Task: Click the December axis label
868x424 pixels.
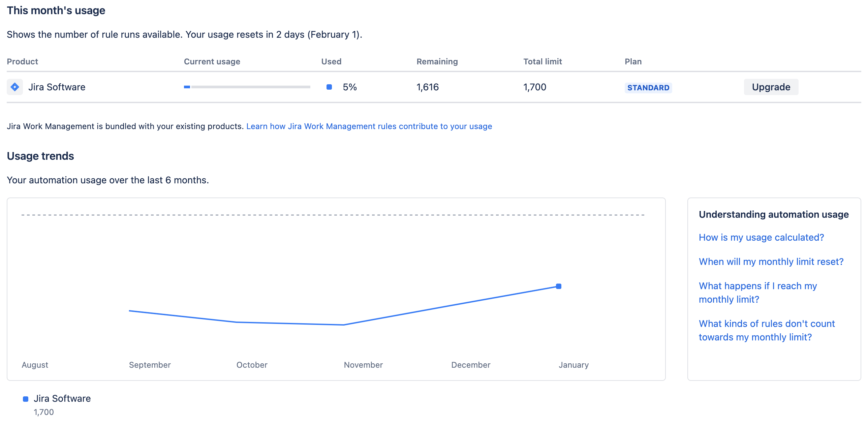Action: click(x=471, y=365)
